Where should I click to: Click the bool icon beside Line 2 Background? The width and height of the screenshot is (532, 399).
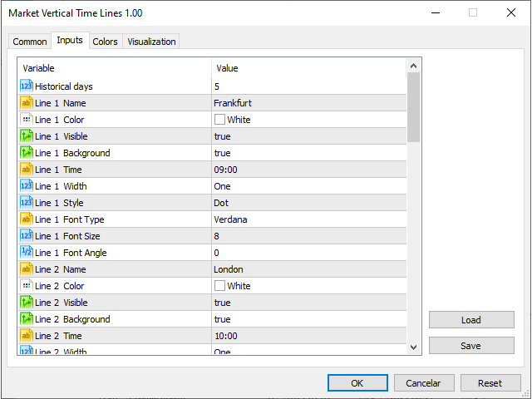click(27, 319)
